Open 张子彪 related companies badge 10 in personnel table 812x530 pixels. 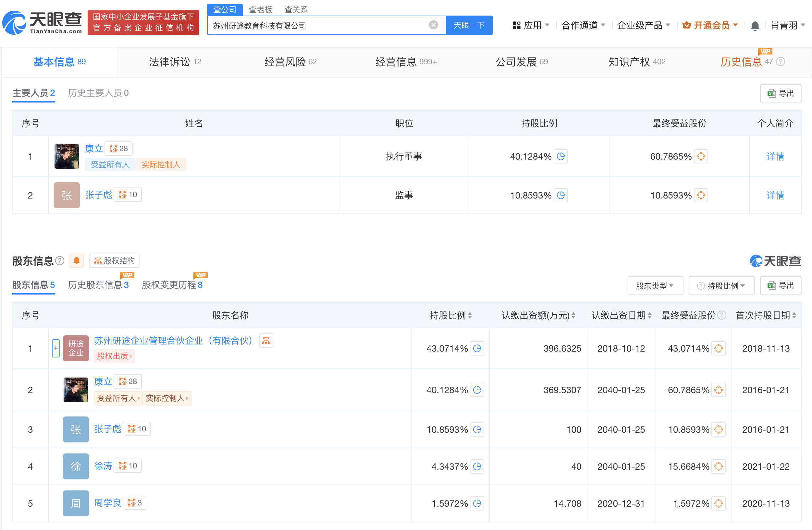(128, 195)
